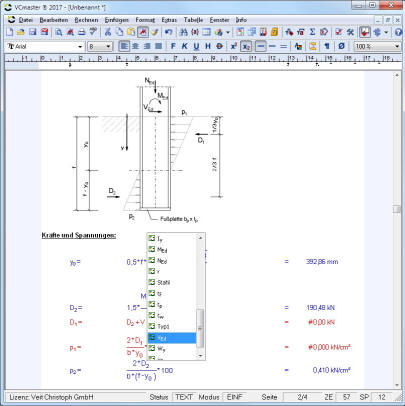405x406 pixels.
Task: Select N_Ed in the variable list
Action: coord(172,261)
